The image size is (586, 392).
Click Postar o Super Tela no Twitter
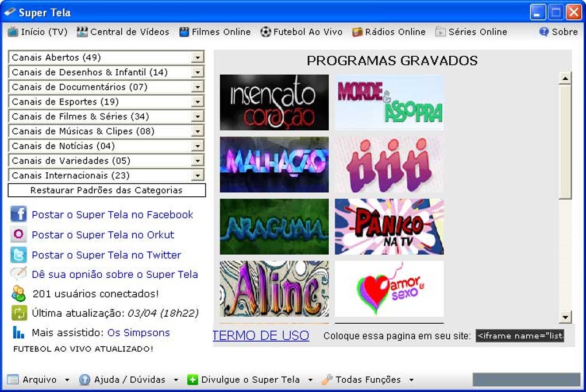(x=106, y=255)
